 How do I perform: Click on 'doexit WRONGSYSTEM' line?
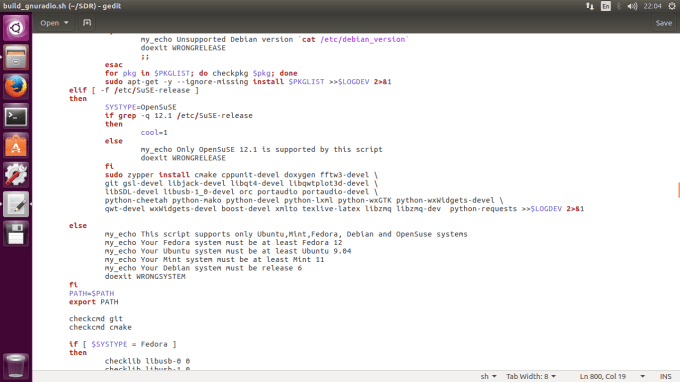click(145, 277)
